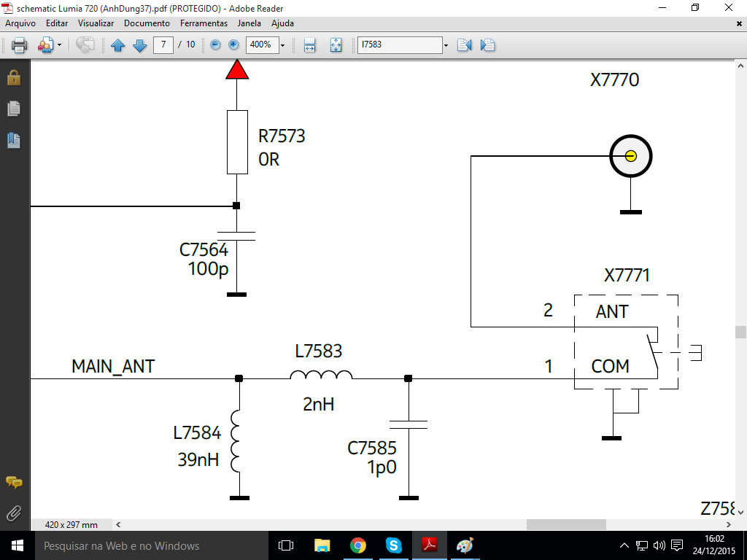Viewport: 747px width, 560px height.
Task: Click the horizontal scrollbar right arrow
Action: pyautogui.click(x=729, y=525)
